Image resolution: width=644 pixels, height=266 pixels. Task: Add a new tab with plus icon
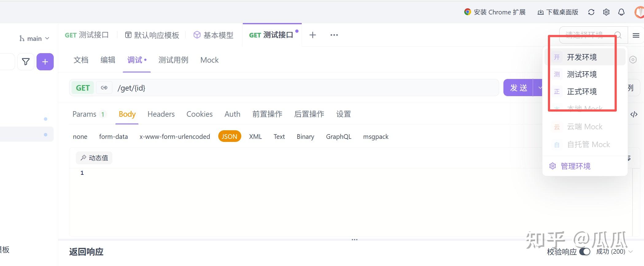click(x=312, y=35)
